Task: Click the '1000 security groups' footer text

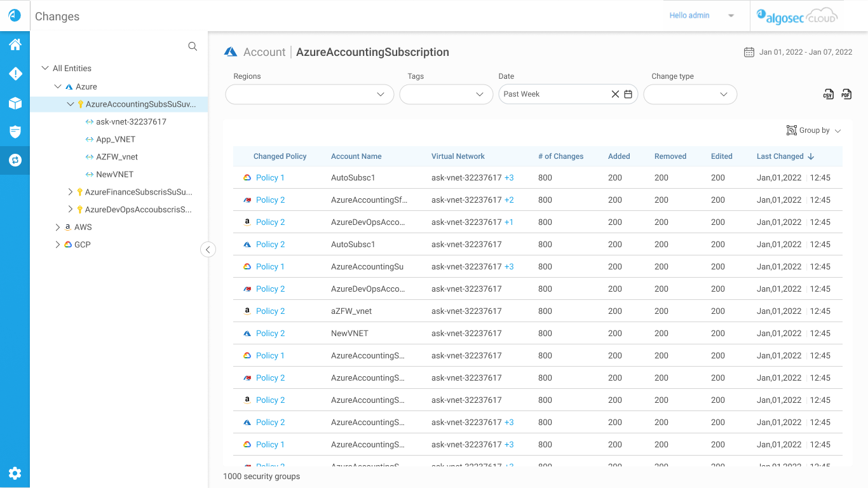Action: tap(261, 477)
